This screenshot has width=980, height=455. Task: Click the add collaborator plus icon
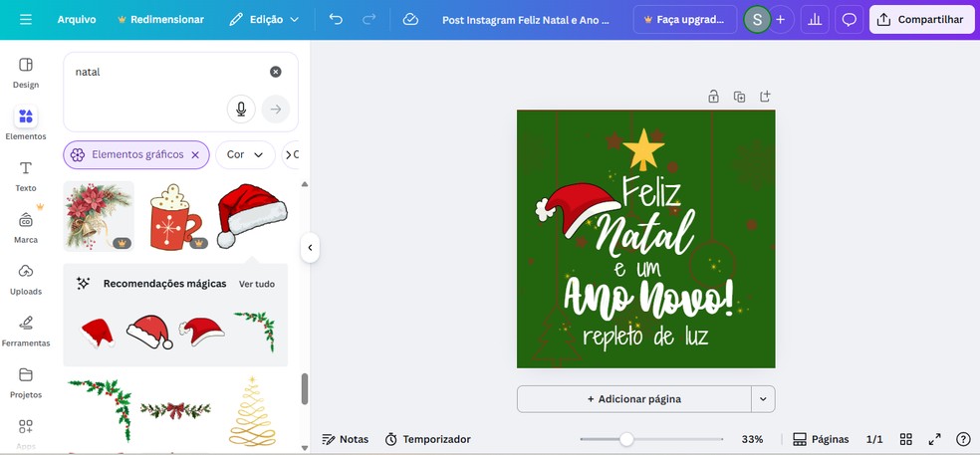(x=780, y=19)
